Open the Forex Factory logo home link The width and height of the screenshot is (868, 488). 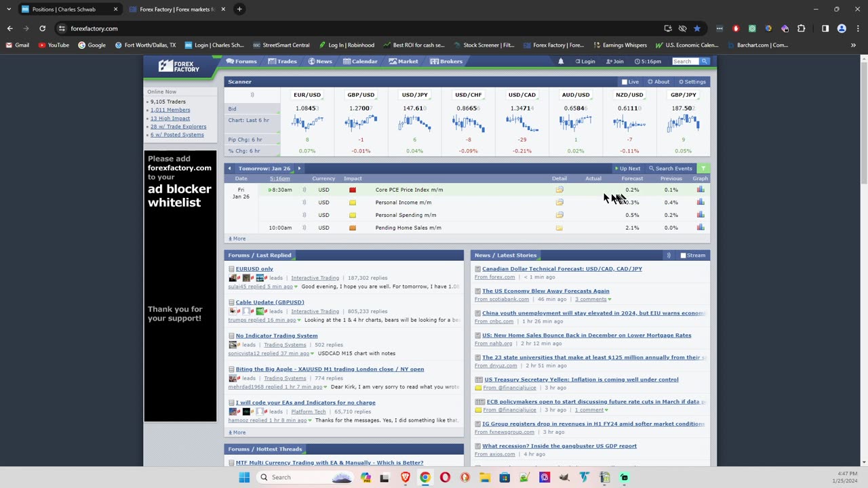(179, 66)
